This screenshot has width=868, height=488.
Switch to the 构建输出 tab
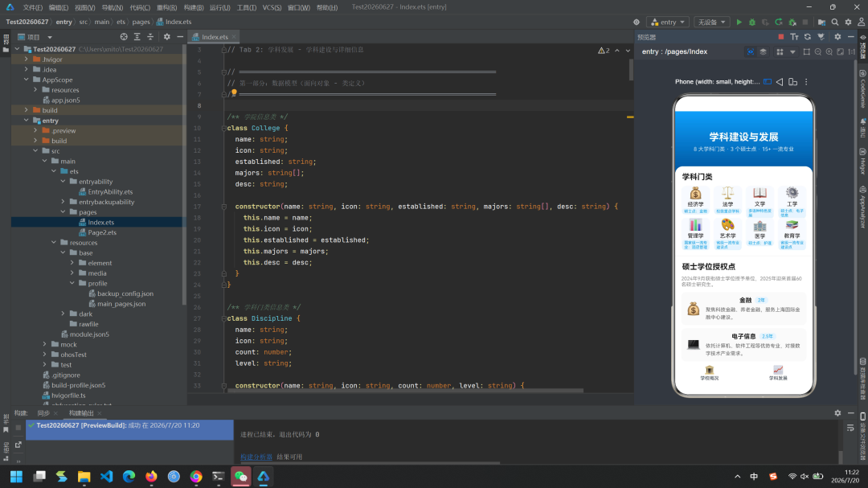click(x=81, y=413)
